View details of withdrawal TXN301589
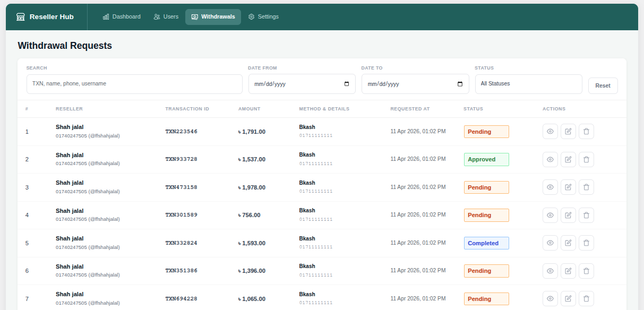This screenshot has height=310, width=644. 550,215
